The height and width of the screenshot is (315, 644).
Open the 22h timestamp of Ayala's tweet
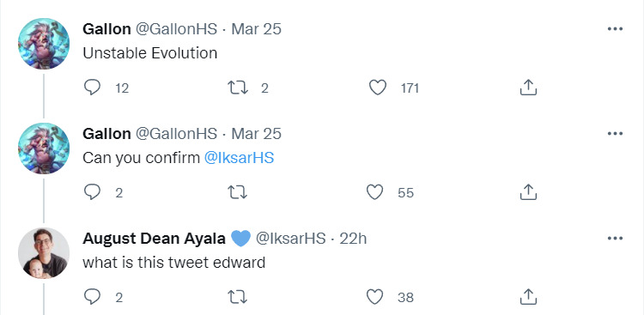[353, 239]
